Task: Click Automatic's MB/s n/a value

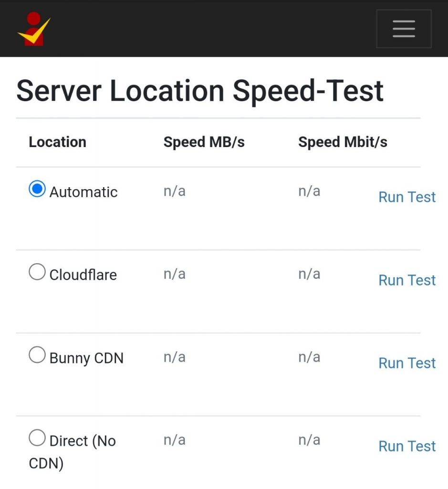Action: pyautogui.click(x=175, y=191)
